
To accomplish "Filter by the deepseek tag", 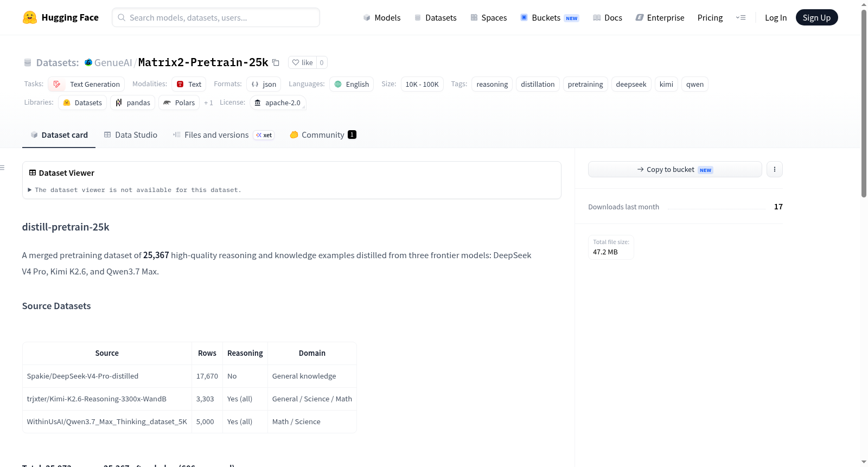I will click(631, 84).
